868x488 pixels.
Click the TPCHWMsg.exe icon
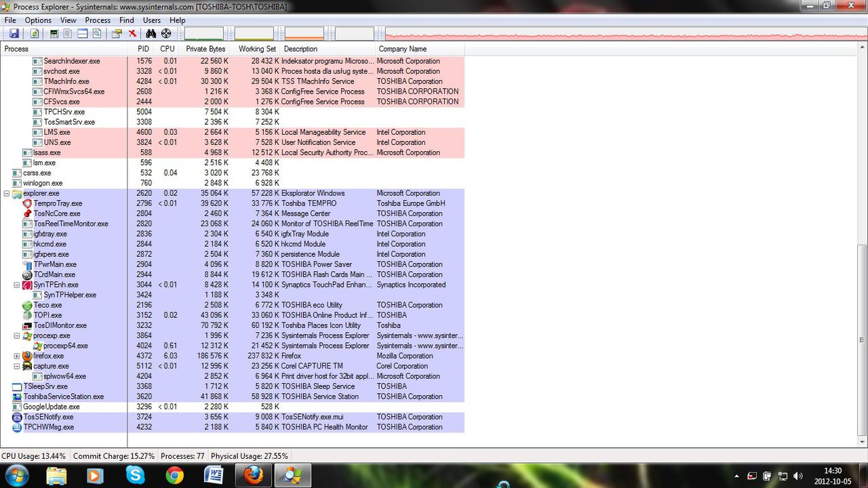point(18,427)
